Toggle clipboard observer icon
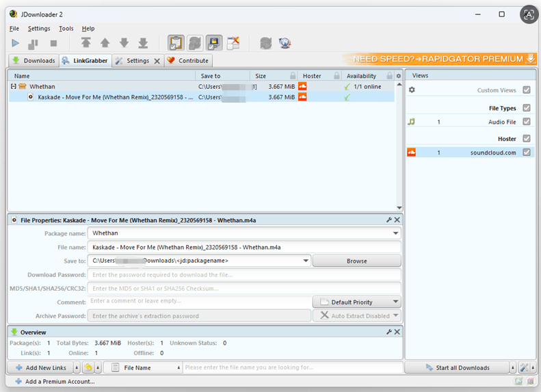This screenshot has height=392, width=541. (x=176, y=43)
